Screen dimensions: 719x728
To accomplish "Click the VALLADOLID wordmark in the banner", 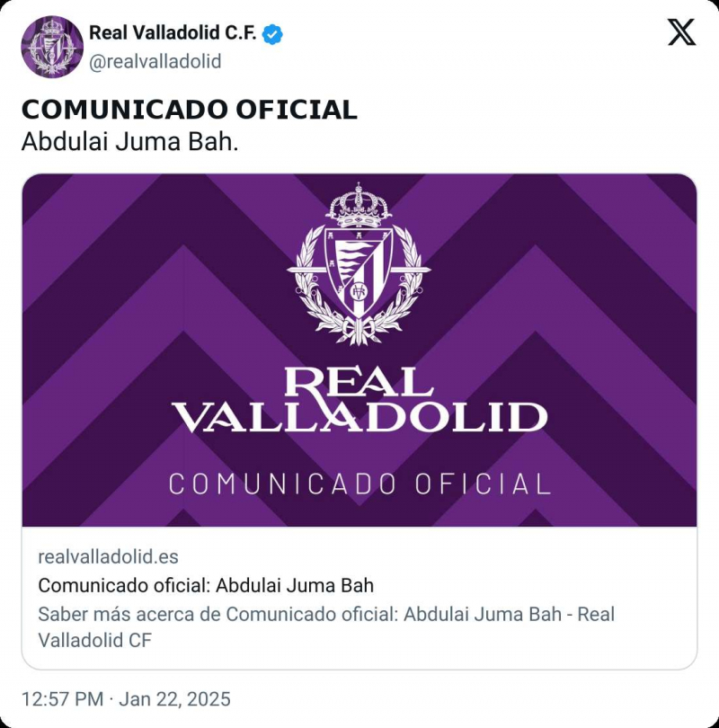I will (x=359, y=418).
